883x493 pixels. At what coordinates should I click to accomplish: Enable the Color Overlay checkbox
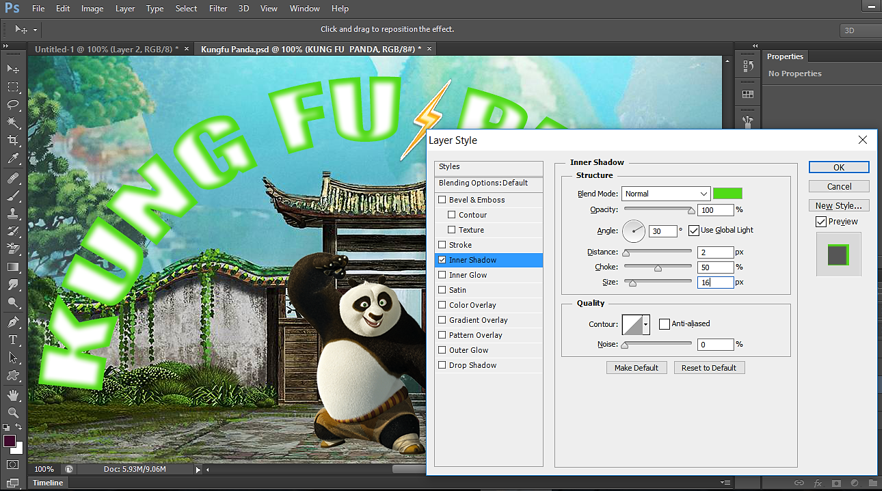point(442,305)
